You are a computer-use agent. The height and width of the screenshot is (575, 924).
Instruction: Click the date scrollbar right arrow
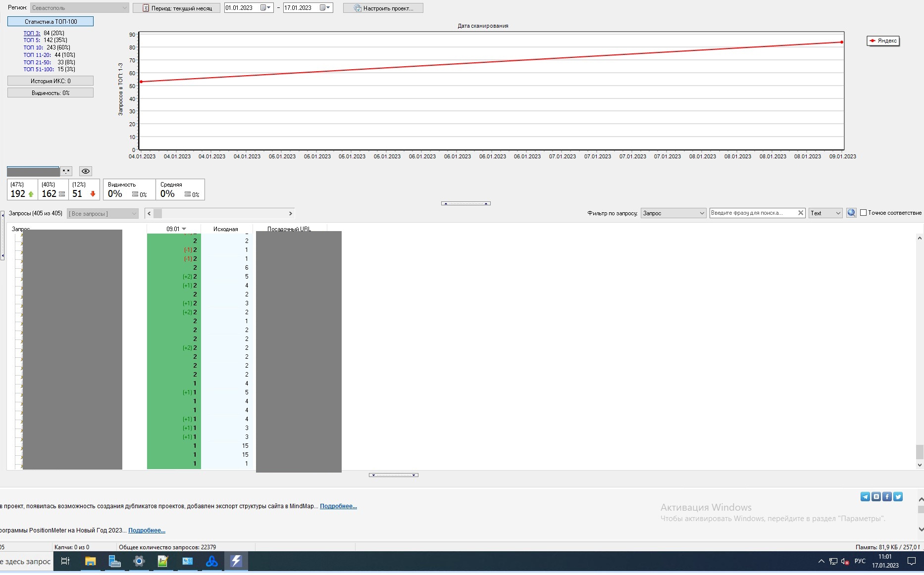(291, 213)
